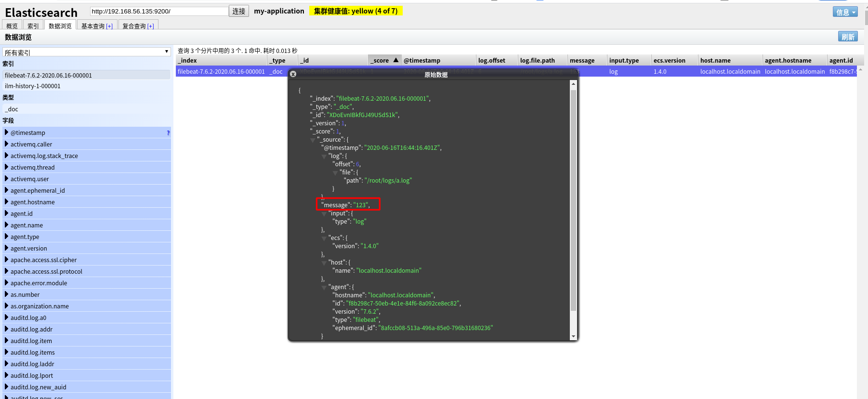Viewport: 868px width, 399px height.
Task: Expand the agent.type field
Action: 6,237
